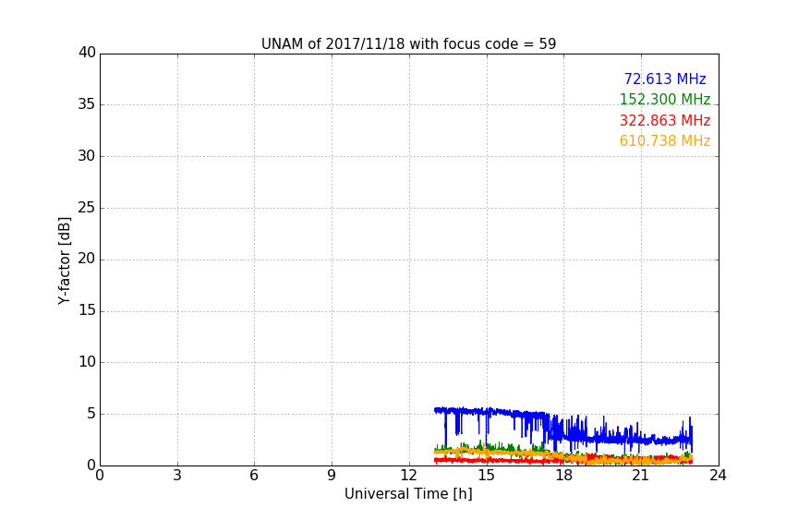
Task: Select the green 152.300 MHz legend label
Action: (x=665, y=99)
